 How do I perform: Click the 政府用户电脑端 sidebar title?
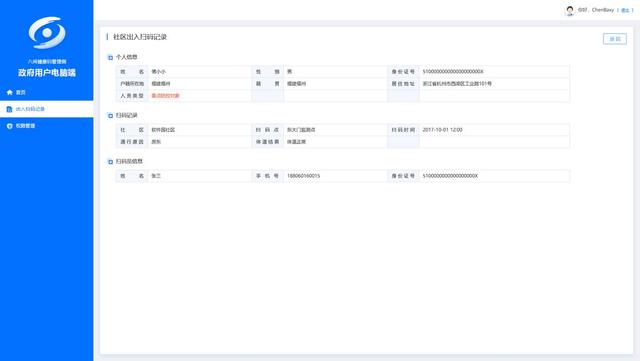pyautogui.click(x=47, y=73)
